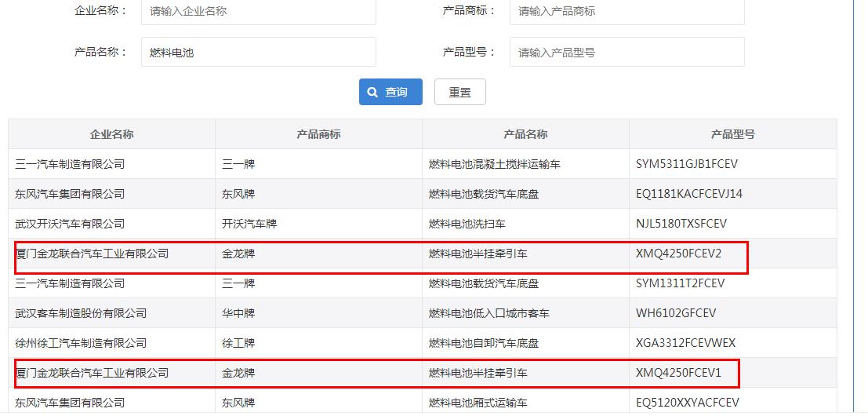Viewport: 868px width, 416px height.
Task: Select cell 华中牌
Action: pos(318,313)
